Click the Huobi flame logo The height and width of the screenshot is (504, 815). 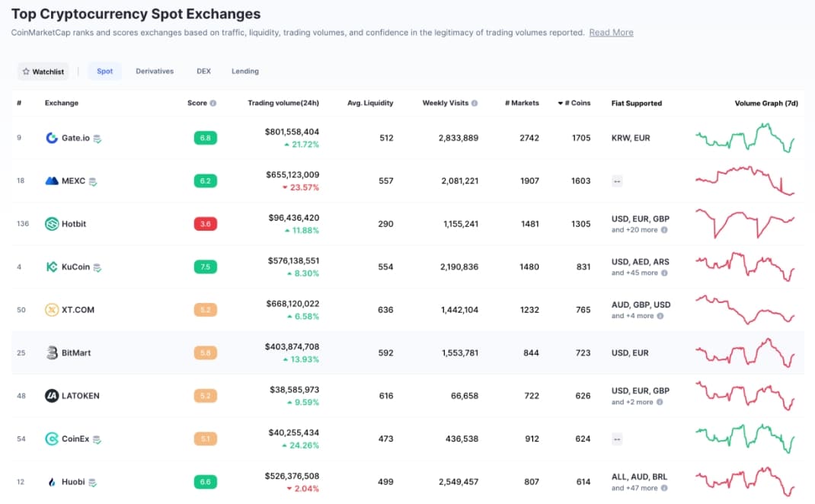[52, 482]
